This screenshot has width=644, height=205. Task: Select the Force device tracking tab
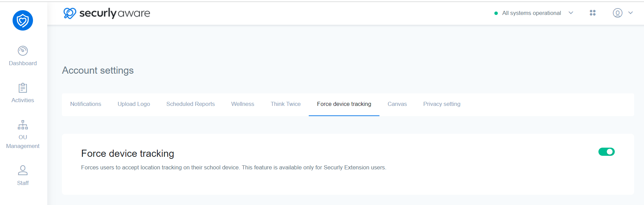click(344, 104)
